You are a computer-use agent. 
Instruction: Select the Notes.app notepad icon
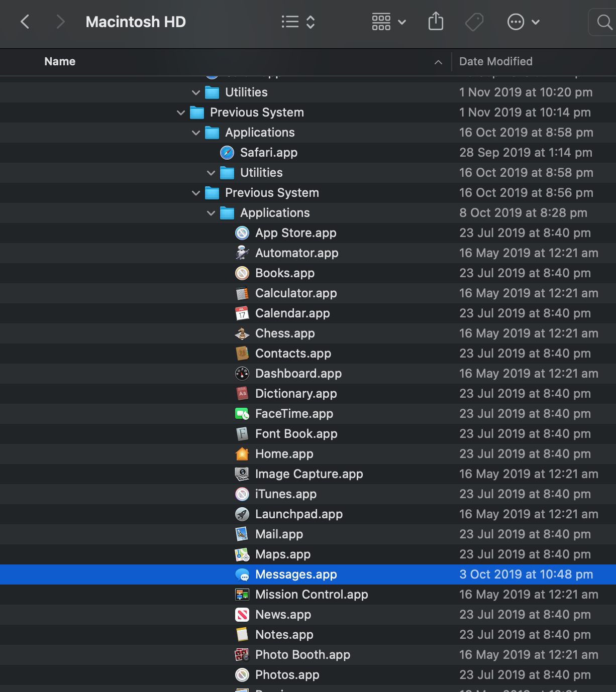pyautogui.click(x=242, y=635)
